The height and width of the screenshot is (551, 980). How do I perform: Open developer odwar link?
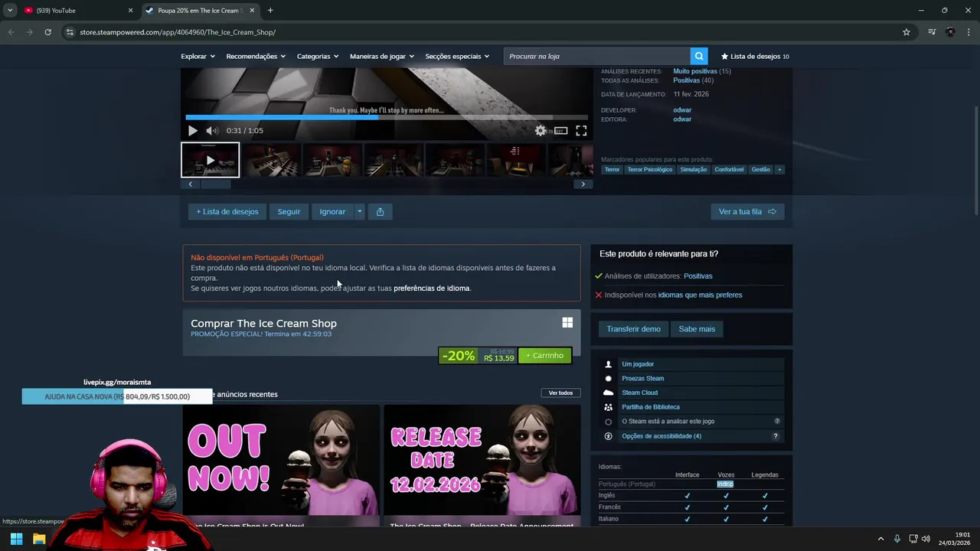[x=682, y=110]
